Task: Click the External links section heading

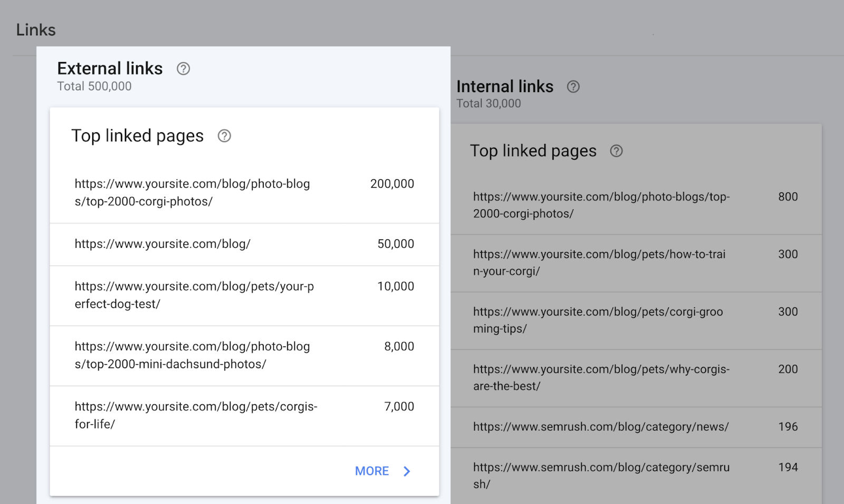Action: click(110, 69)
